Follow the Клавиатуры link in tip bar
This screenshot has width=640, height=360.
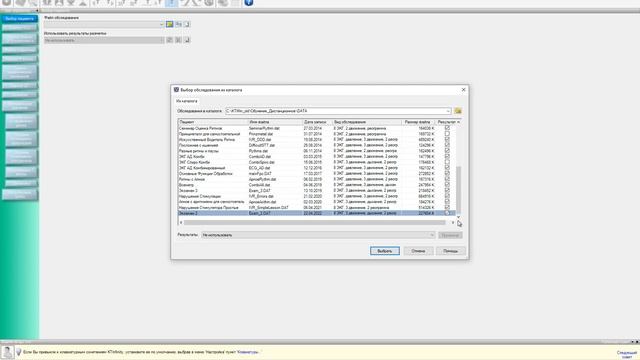(247, 352)
